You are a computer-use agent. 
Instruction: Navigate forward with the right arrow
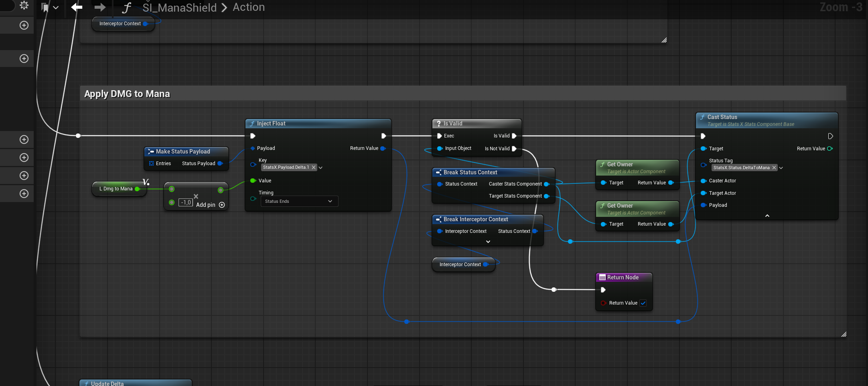click(100, 7)
